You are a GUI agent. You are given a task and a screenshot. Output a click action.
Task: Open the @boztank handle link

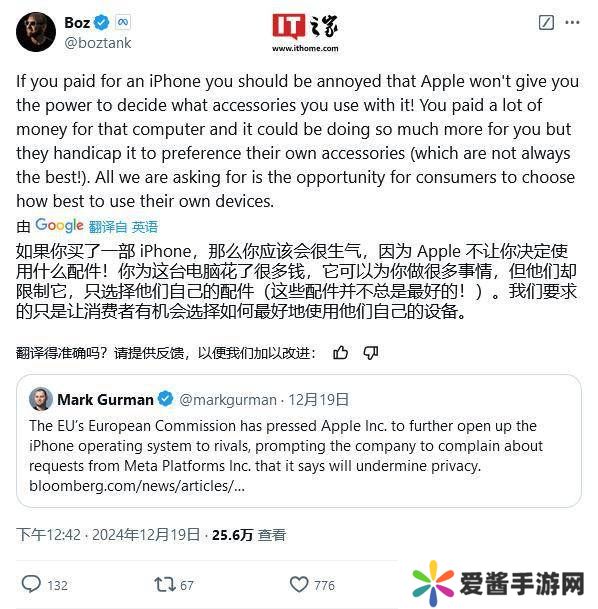tap(98, 43)
